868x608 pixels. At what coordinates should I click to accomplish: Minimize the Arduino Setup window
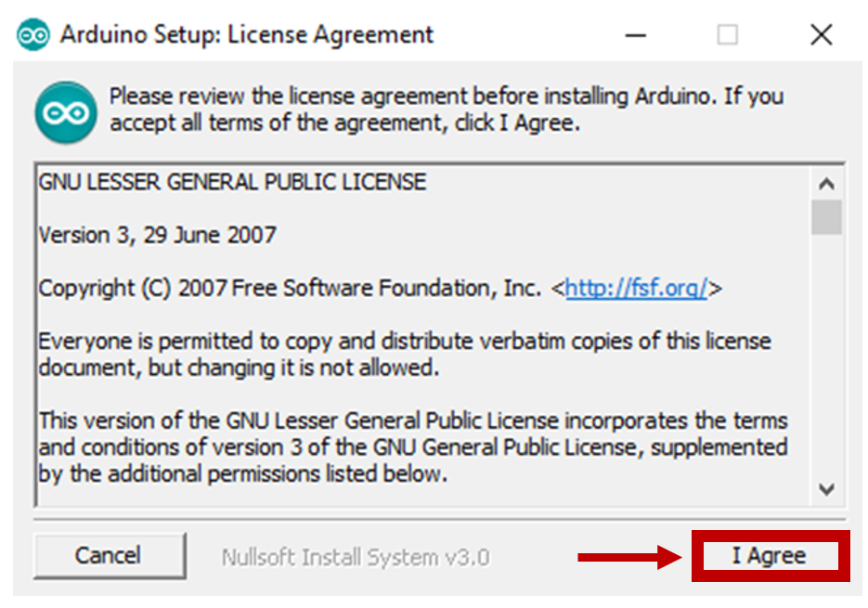pyautogui.click(x=636, y=36)
